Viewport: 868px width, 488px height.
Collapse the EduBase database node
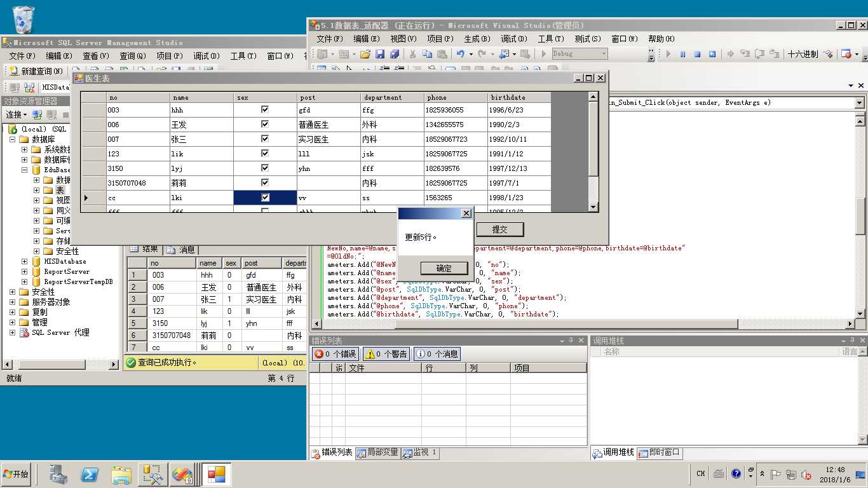(x=25, y=170)
